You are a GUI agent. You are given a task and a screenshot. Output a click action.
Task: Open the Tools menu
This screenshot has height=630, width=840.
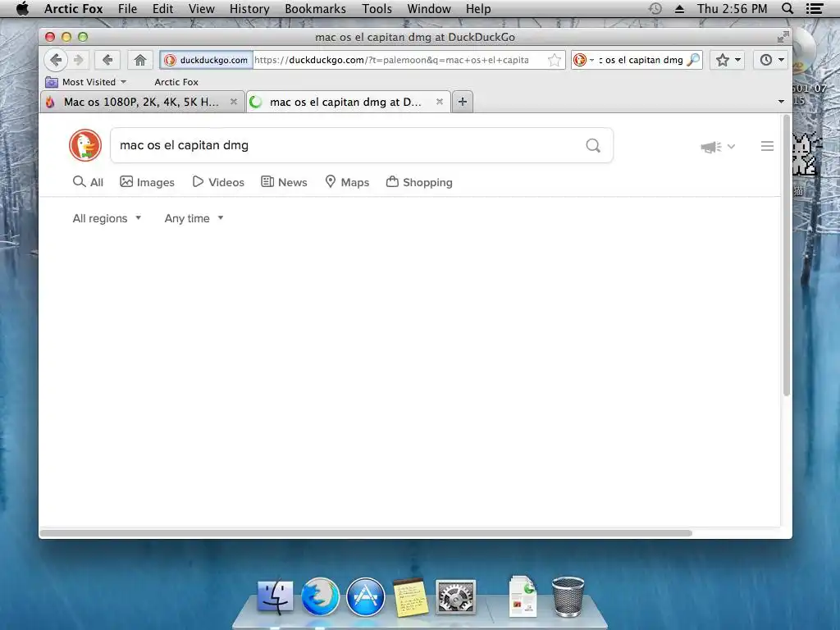pos(377,8)
